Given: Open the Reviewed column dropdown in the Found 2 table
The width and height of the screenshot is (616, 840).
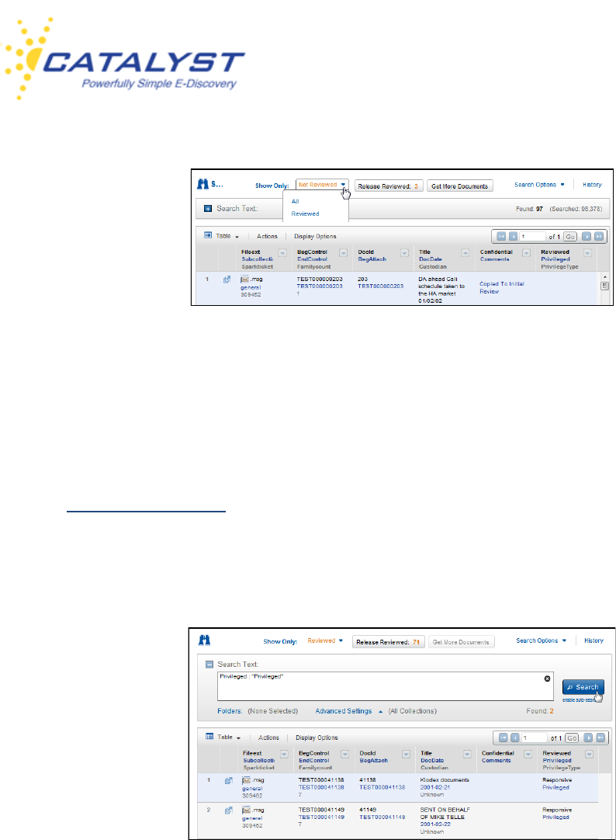Looking at the screenshot, I should [590, 755].
